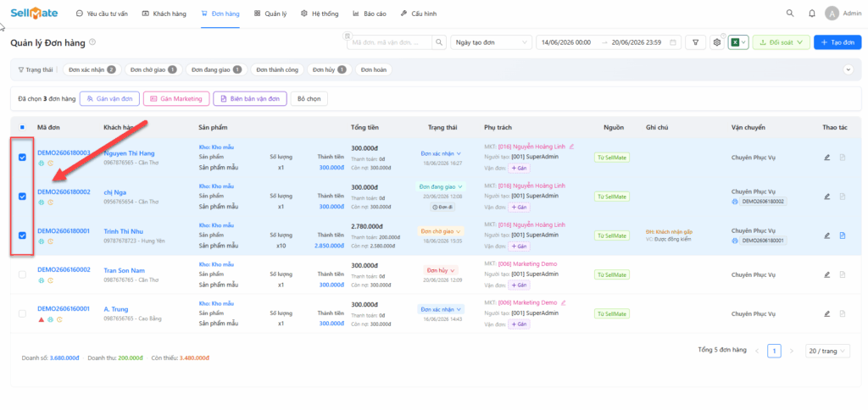Image resolution: width=868 pixels, height=410 pixels.
Task: Toggle the select-all checkbox in table header
Action: pos(22,127)
